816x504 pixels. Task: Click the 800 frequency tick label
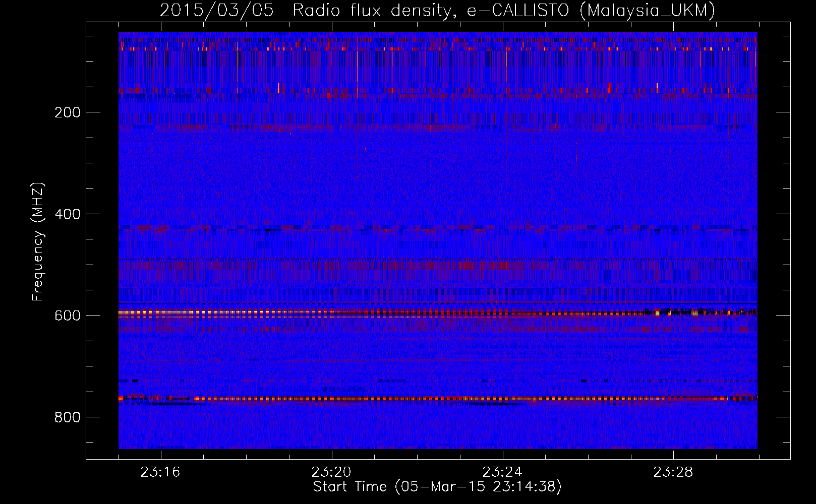[x=67, y=417]
